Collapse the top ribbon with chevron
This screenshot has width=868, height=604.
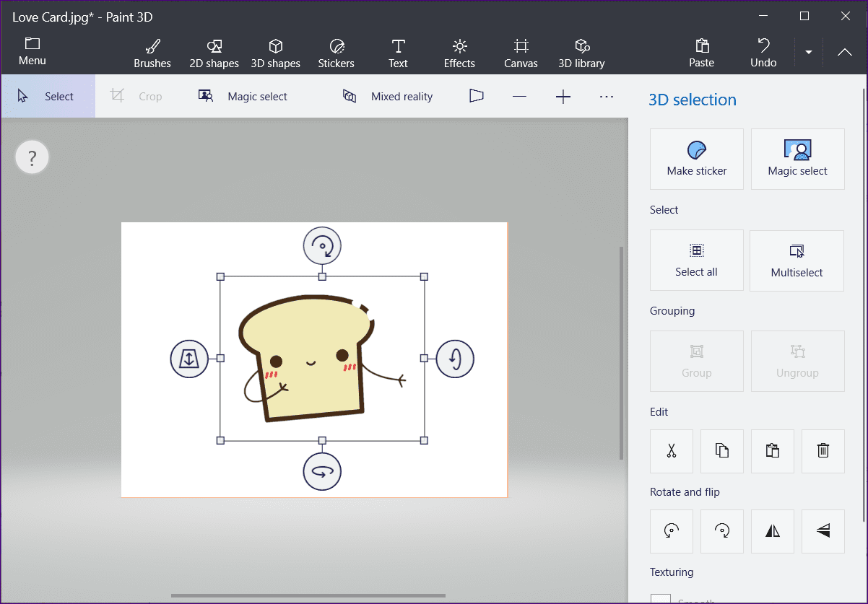pos(845,53)
